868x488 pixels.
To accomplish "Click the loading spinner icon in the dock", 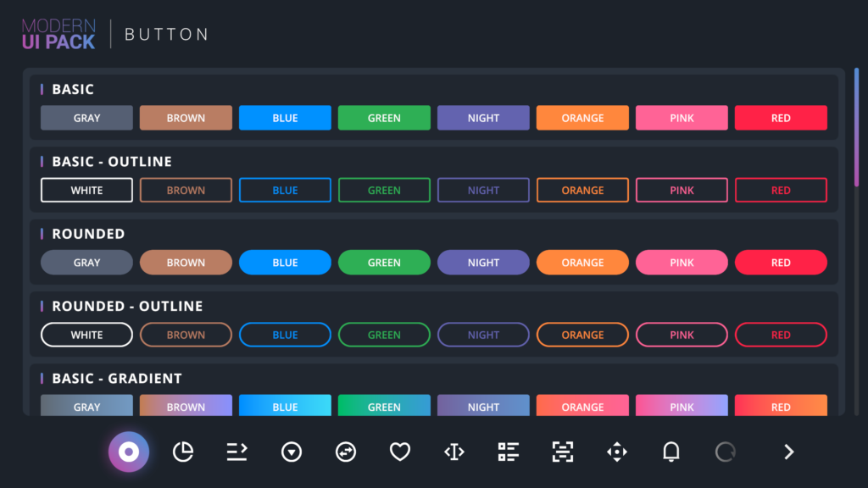I will point(725,452).
